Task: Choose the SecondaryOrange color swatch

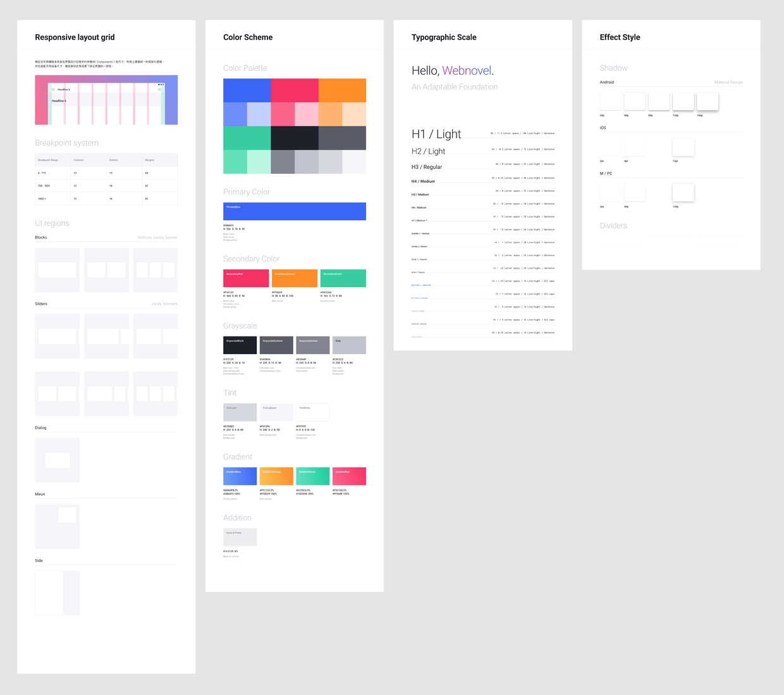Action: point(295,278)
